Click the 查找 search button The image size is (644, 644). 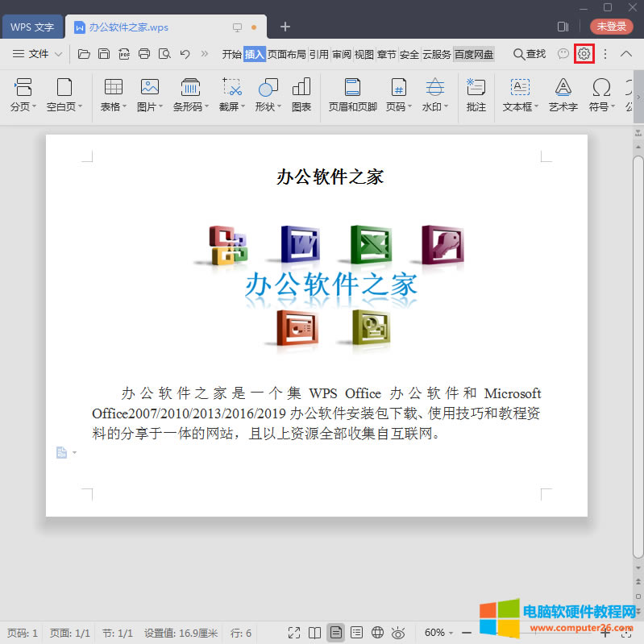point(530,54)
